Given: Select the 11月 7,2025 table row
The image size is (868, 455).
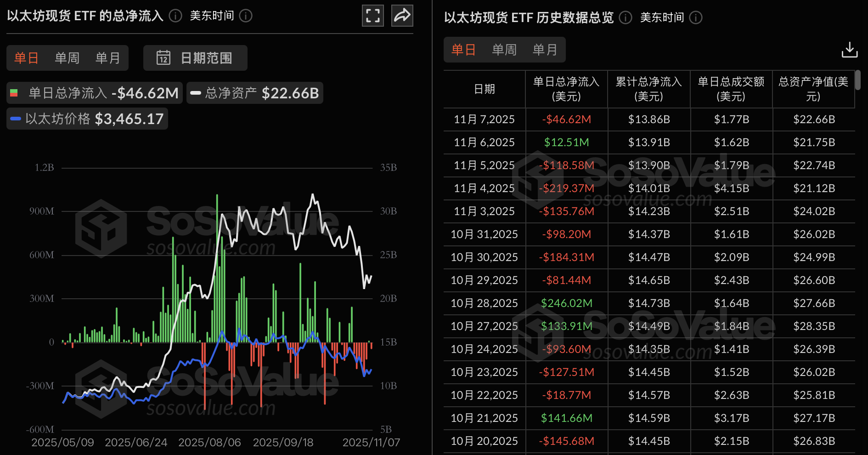Looking at the screenshot, I should pyautogui.click(x=484, y=119).
